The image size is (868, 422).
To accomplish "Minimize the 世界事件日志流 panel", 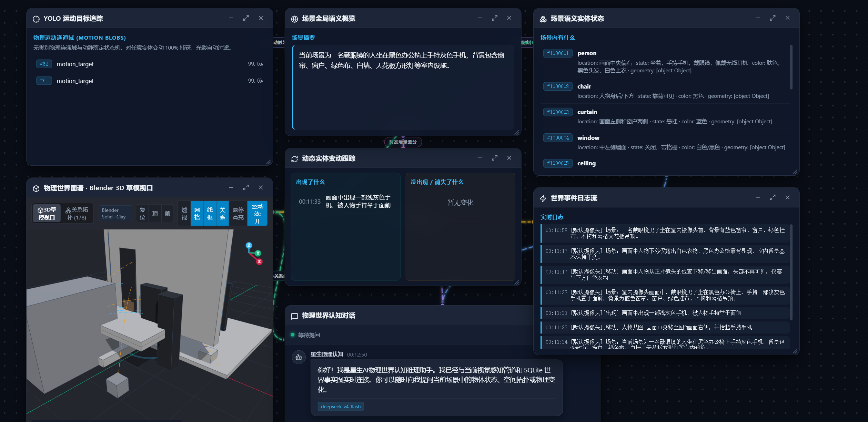I will pos(758,197).
